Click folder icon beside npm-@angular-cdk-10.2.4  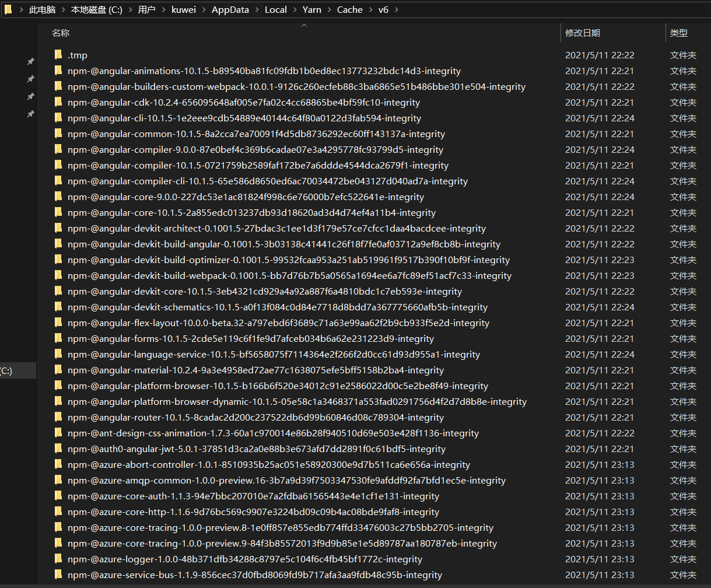[x=58, y=102]
